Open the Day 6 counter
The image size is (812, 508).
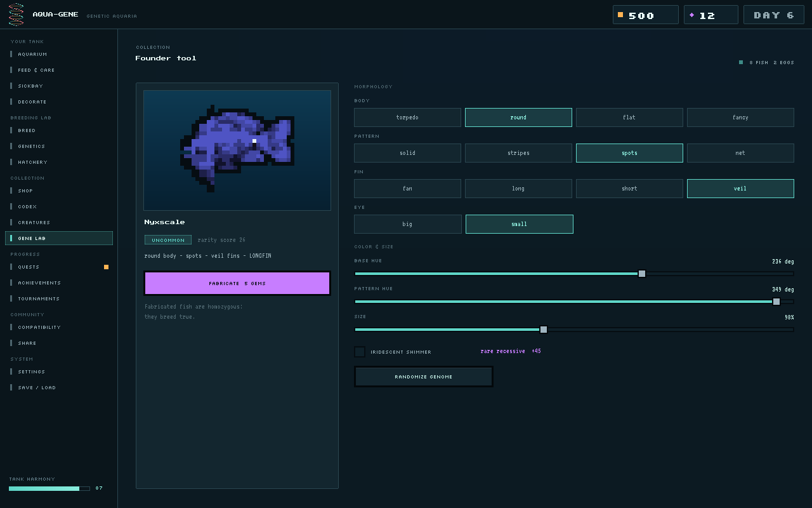(773, 15)
